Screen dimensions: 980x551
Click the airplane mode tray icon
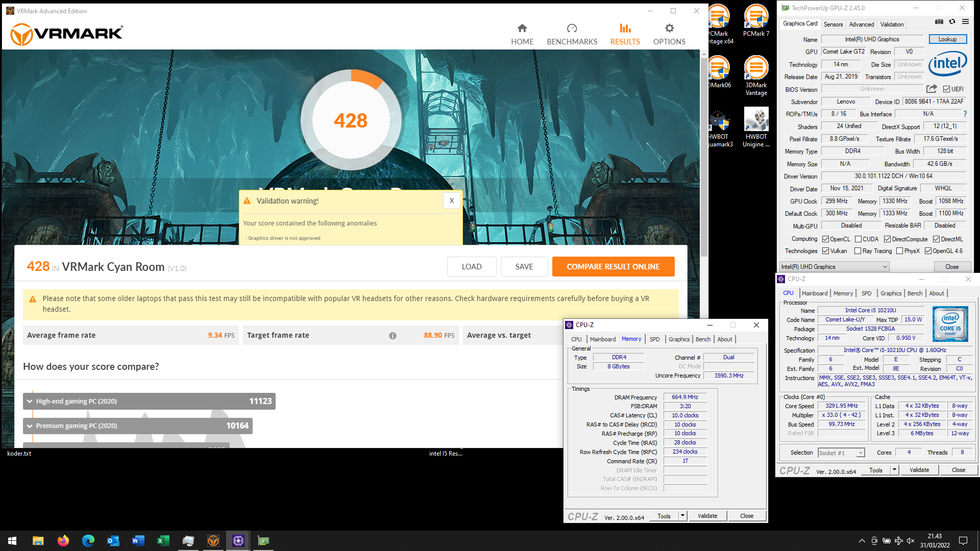(x=899, y=541)
